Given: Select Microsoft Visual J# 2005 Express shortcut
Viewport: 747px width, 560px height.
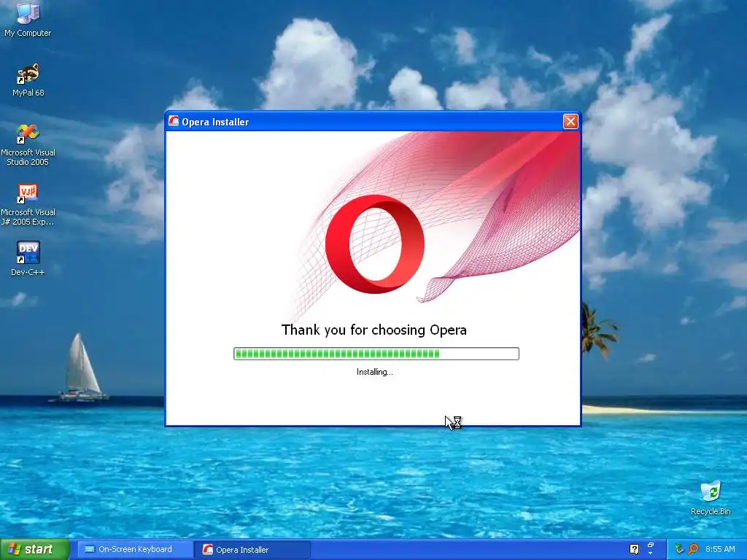Looking at the screenshot, I should (28, 204).
